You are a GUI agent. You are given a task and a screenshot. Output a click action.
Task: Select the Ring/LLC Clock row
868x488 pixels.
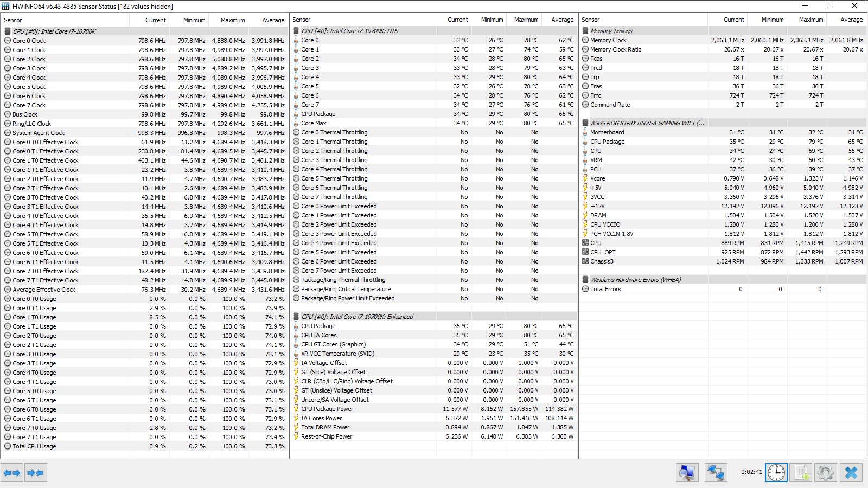point(144,124)
